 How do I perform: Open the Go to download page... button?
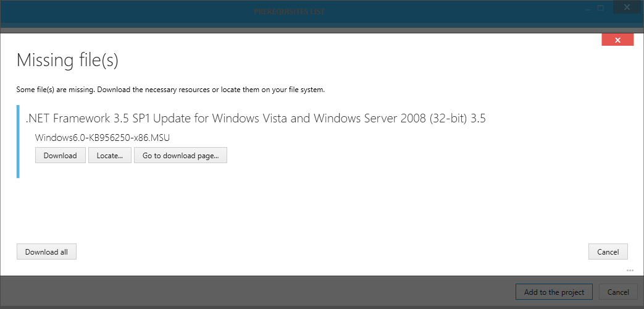(180, 156)
